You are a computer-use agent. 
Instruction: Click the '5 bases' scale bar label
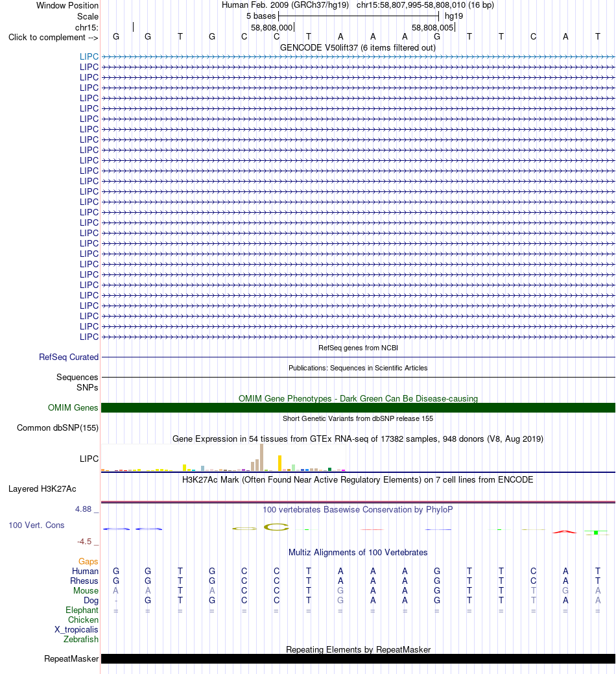261,16
